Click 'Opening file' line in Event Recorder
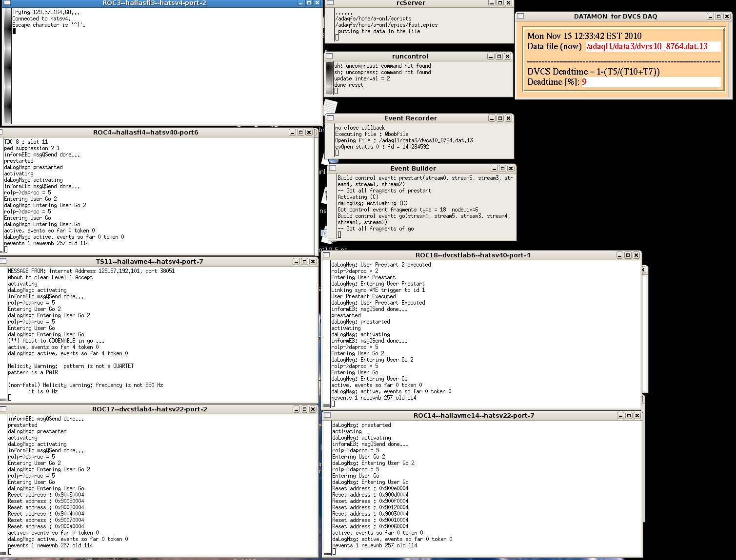This screenshot has height=560, width=736. pyautogui.click(x=404, y=140)
